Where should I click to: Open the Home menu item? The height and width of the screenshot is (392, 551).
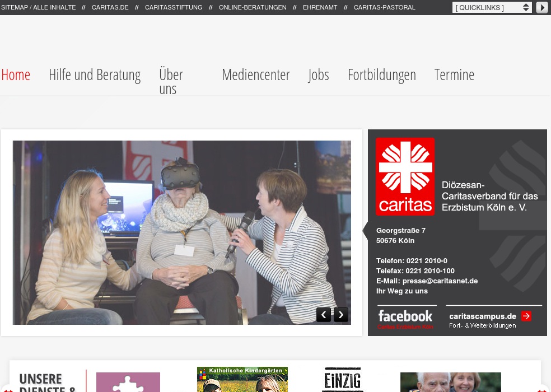(15, 74)
